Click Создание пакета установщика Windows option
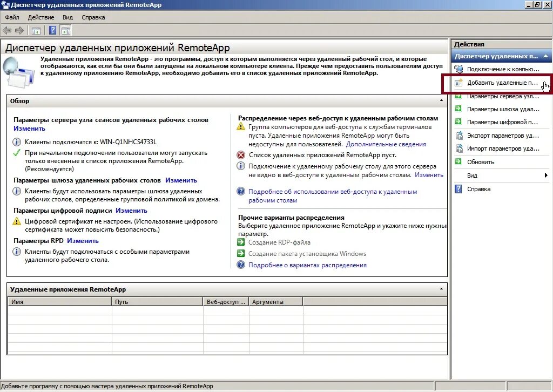The height and width of the screenshot is (392, 553). [x=307, y=254]
